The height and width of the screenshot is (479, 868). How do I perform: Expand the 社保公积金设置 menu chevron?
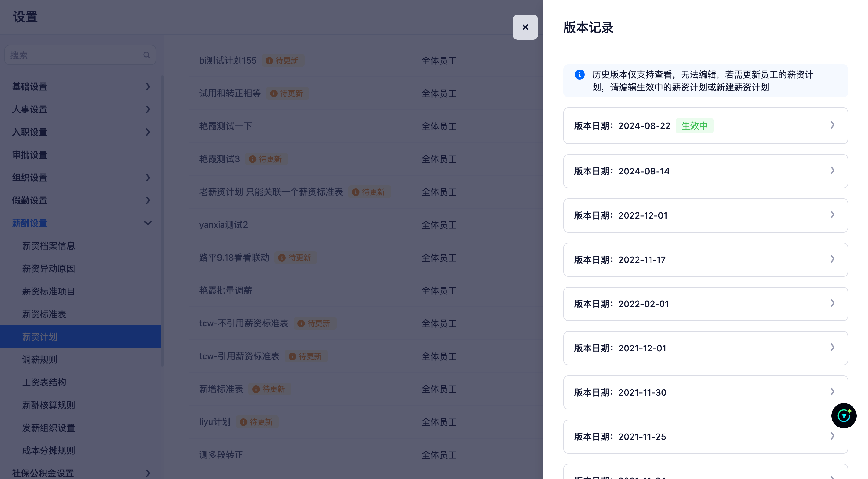pyautogui.click(x=148, y=473)
